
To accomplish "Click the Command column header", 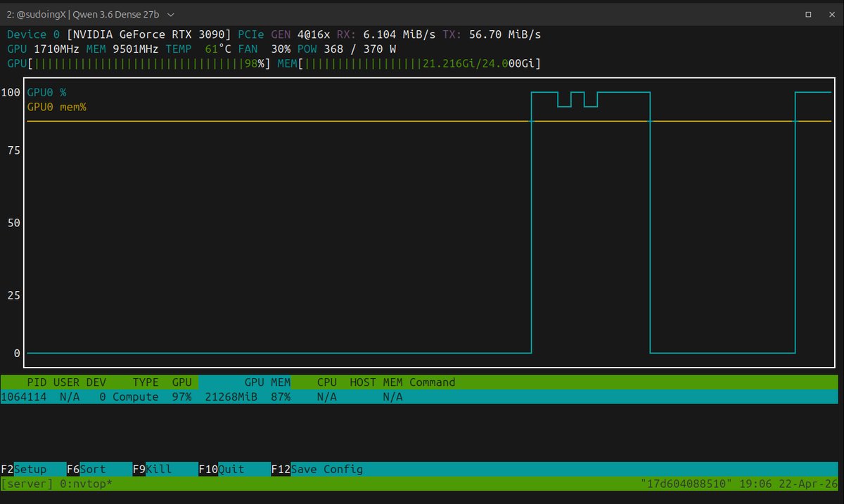I will [433, 382].
